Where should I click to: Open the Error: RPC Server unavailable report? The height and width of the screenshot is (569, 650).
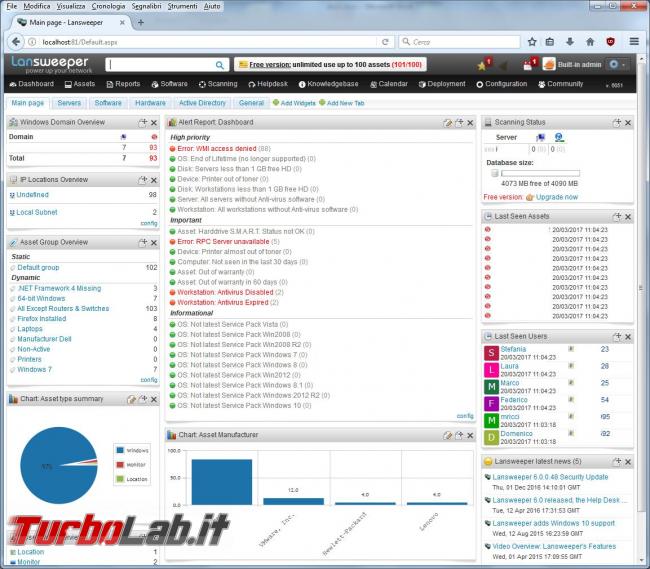pos(223,242)
